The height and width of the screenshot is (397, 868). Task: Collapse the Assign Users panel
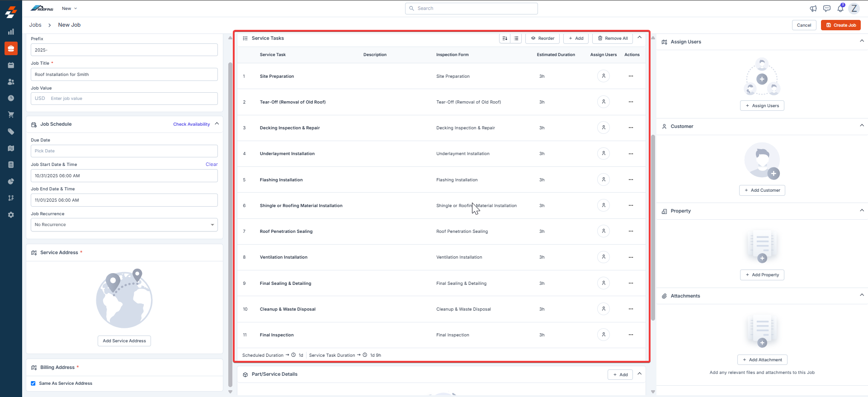point(862,41)
